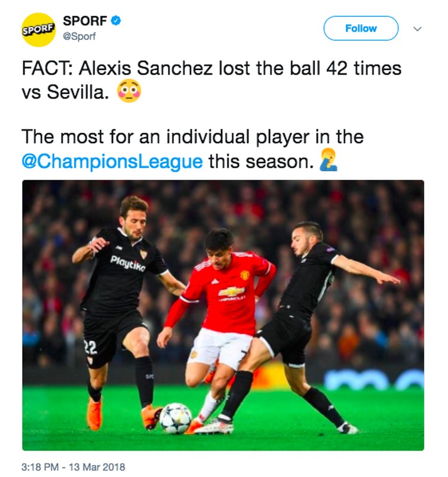Click the yellow SPORF profile avatar

click(x=39, y=30)
